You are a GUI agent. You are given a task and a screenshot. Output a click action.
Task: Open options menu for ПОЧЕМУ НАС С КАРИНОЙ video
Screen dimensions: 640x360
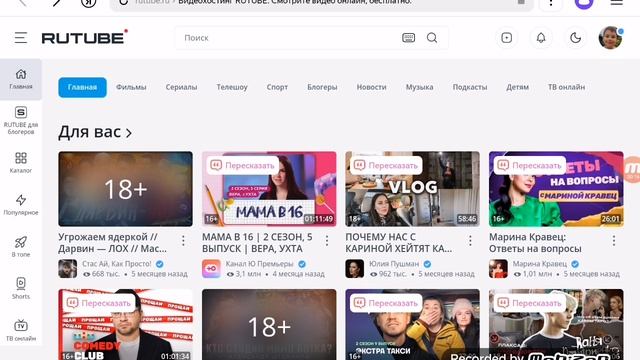pyautogui.click(x=470, y=241)
